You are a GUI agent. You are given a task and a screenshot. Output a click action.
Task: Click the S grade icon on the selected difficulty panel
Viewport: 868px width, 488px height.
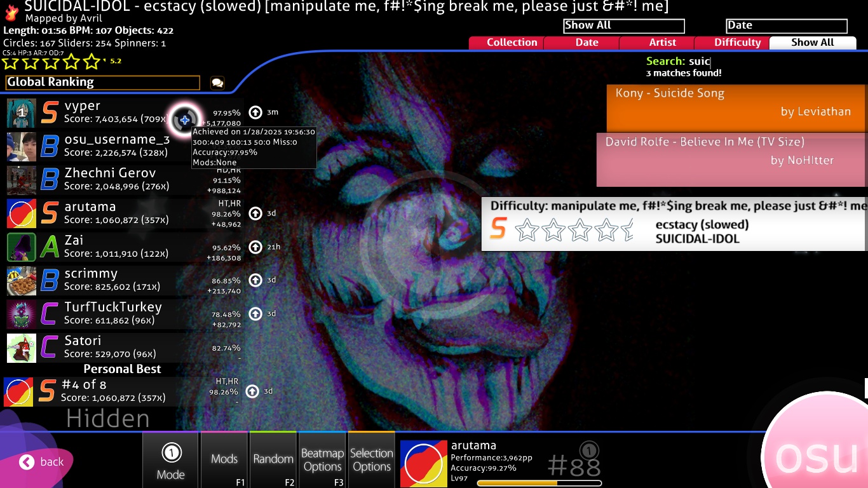coord(499,229)
